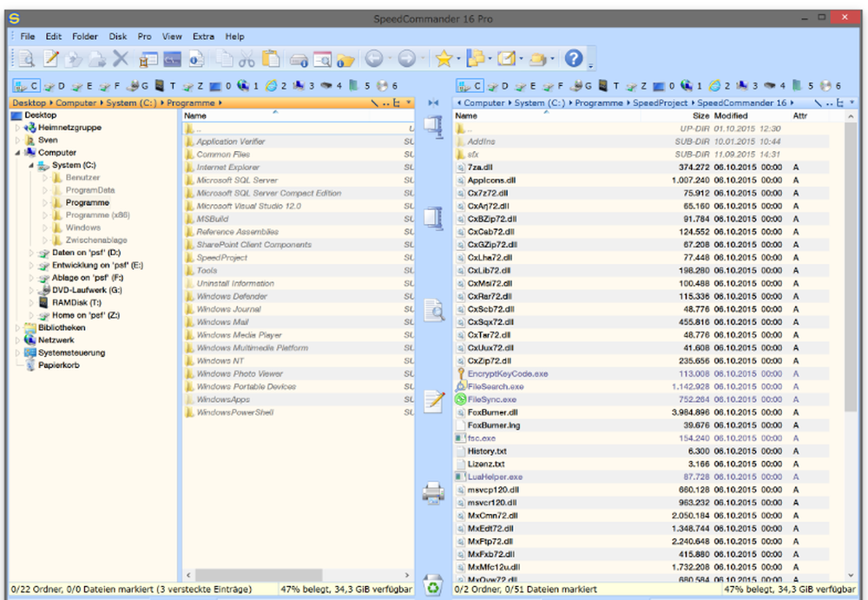Click the left panel horizontal scrollbar thumb
The image size is (868, 600).
[259, 575]
